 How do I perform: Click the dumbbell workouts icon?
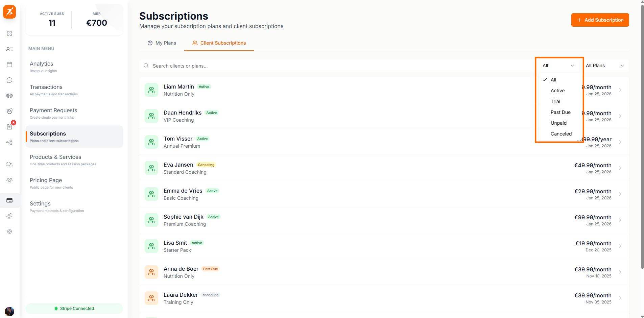point(9,96)
